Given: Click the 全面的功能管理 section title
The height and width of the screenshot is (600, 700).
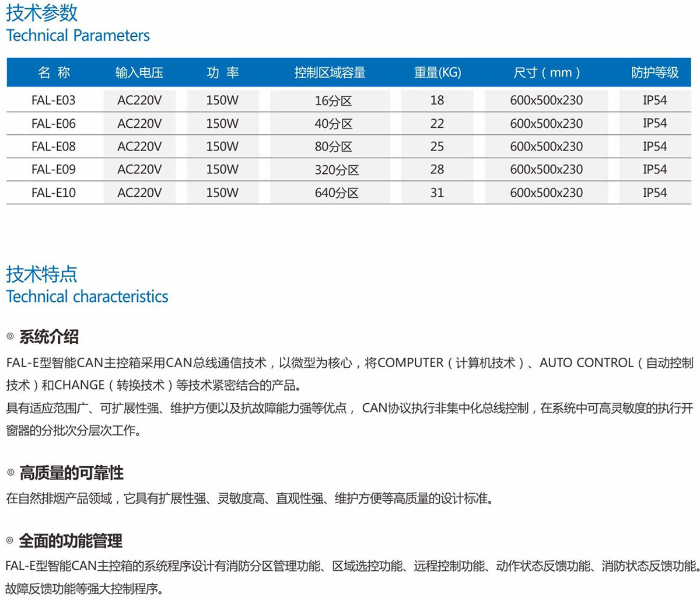Looking at the screenshot, I should pyautogui.click(x=71, y=541).
